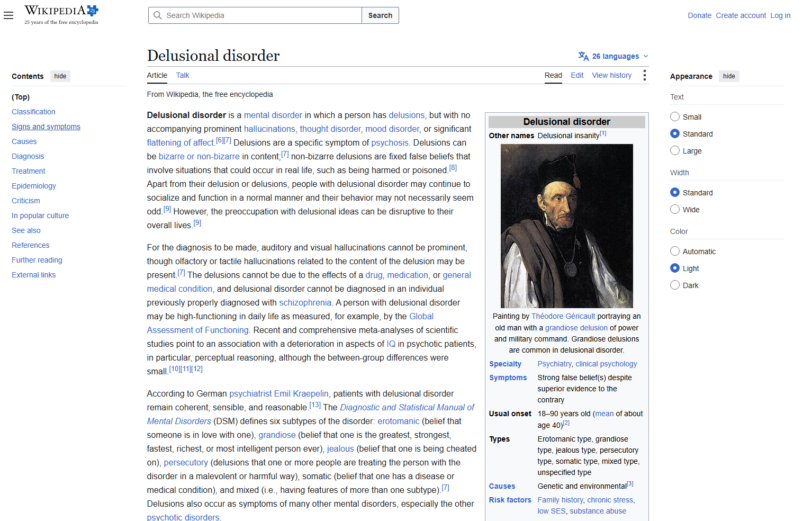Open the View history tab
Screen dimensions: 812x521
(612, 75)
